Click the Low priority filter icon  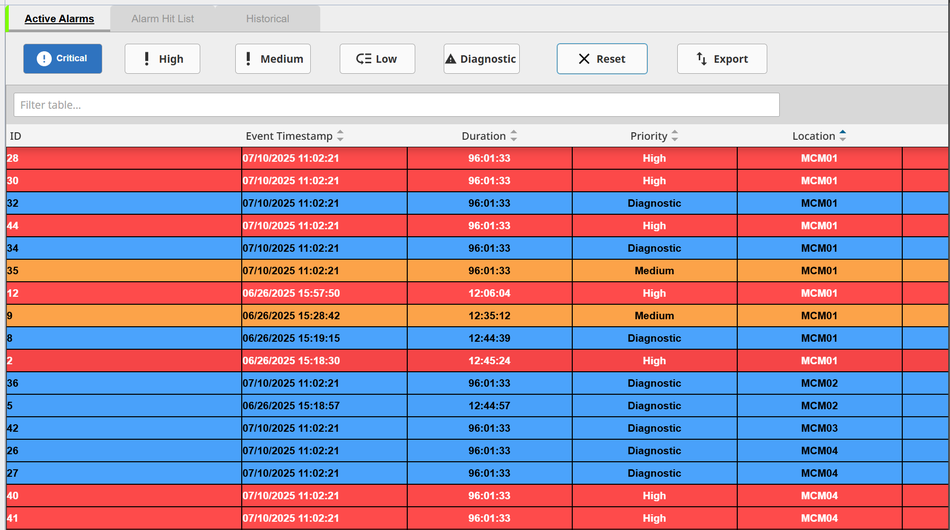(x=364, y=59)
